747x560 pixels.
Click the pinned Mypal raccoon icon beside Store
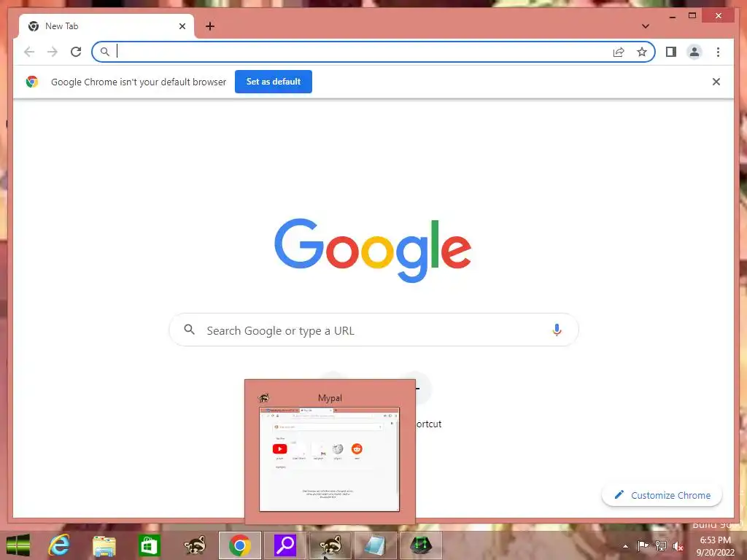[194, 545]
